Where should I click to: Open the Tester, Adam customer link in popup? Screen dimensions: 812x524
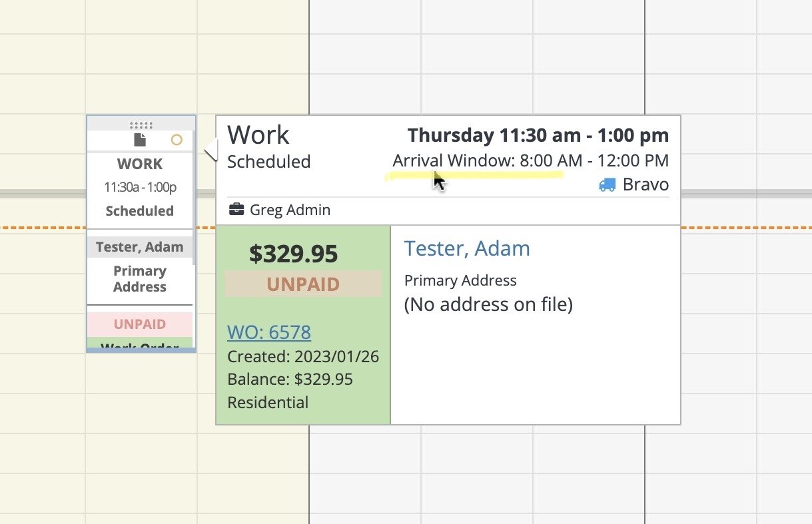(467, 248)
